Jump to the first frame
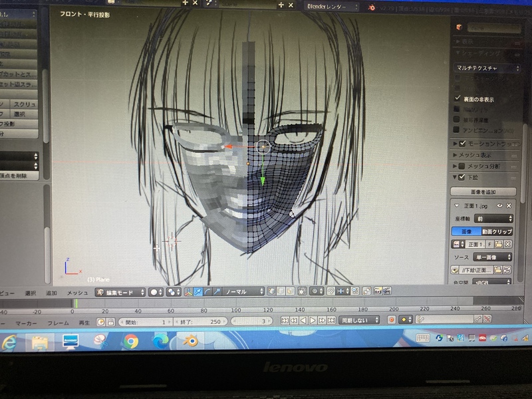 click(285, 321)
